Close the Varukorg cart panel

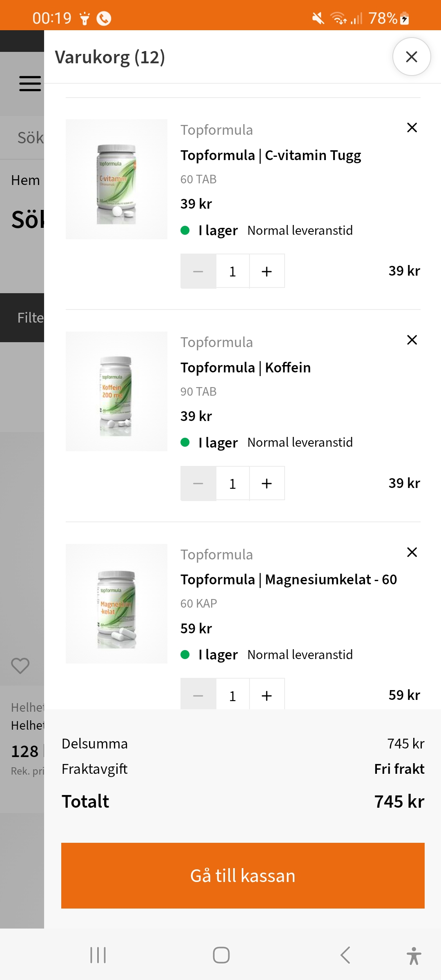[x=411, y=57]
